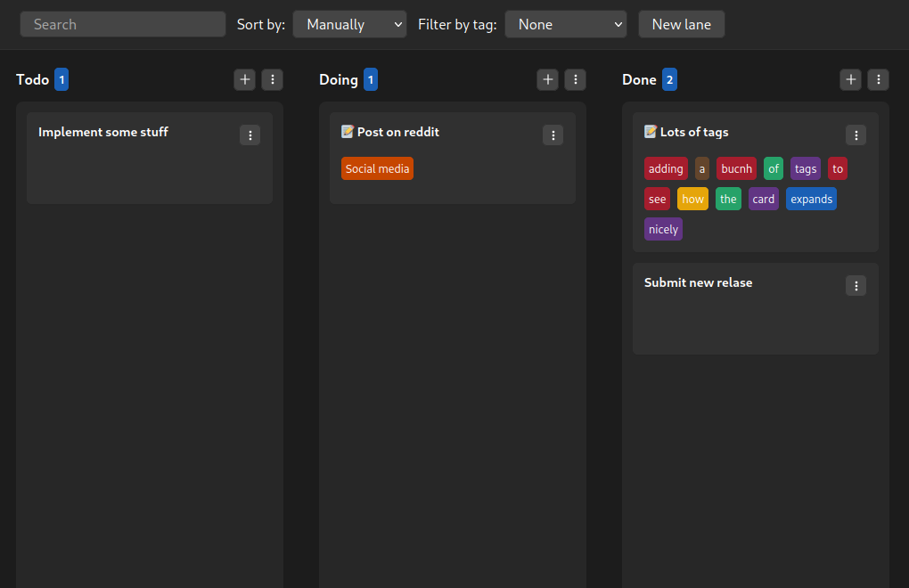Open the 'Post on reddit' card title
The width and height of the screenshot is (909, 588).
(x=398, y=133)
